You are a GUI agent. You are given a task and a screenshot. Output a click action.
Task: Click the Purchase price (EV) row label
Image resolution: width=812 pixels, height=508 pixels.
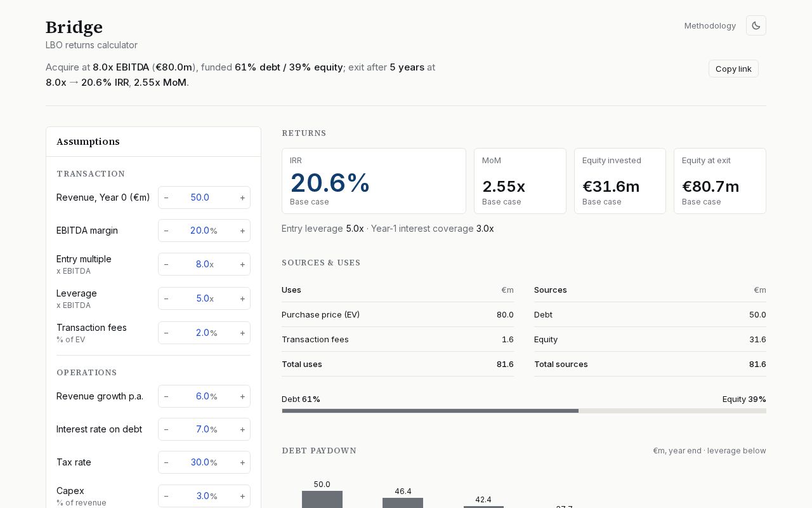[x=320, y=314]
